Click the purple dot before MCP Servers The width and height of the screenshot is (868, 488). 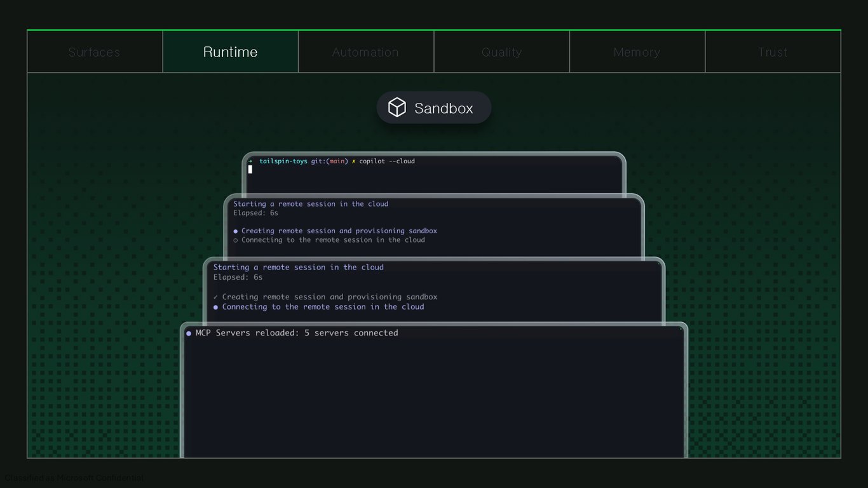click(x=189, y=333)
